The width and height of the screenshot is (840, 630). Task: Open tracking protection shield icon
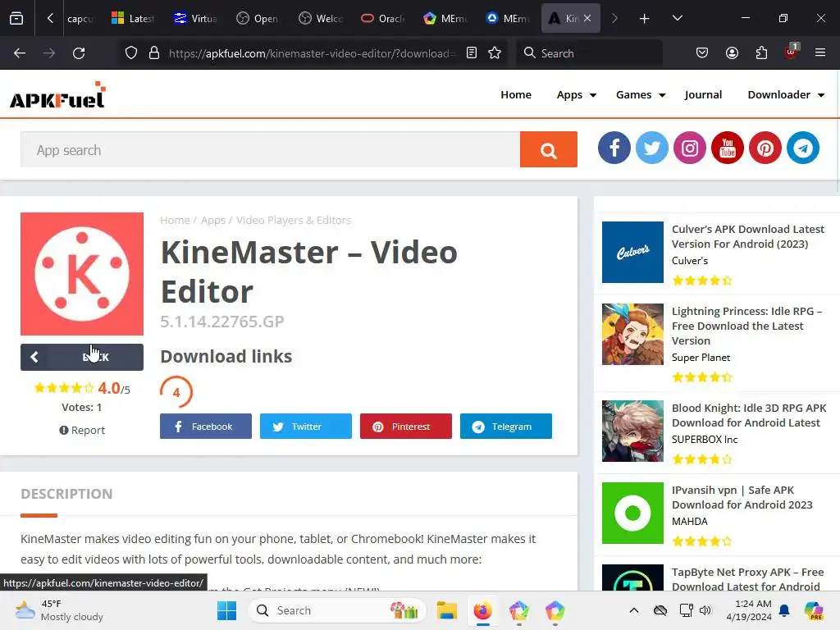[x=131, y=53]
